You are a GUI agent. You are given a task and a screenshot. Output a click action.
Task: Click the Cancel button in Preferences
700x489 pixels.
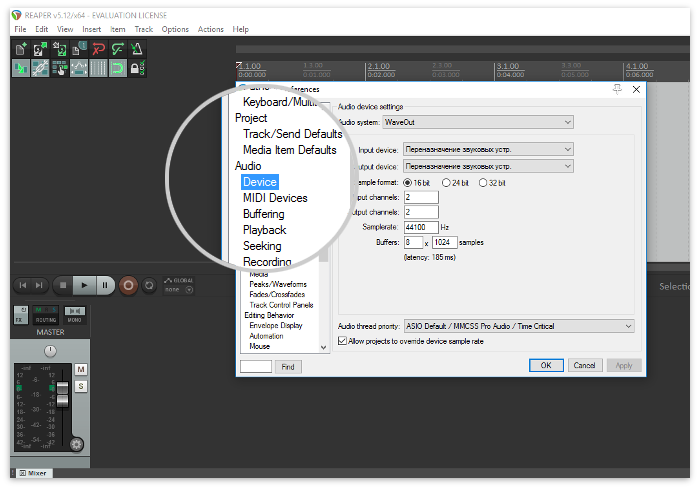584,365
